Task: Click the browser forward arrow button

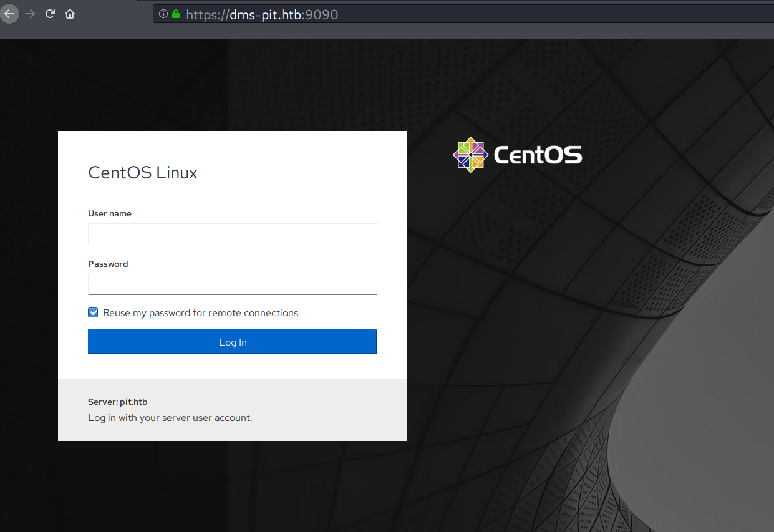Action: (x=30, y=14)
